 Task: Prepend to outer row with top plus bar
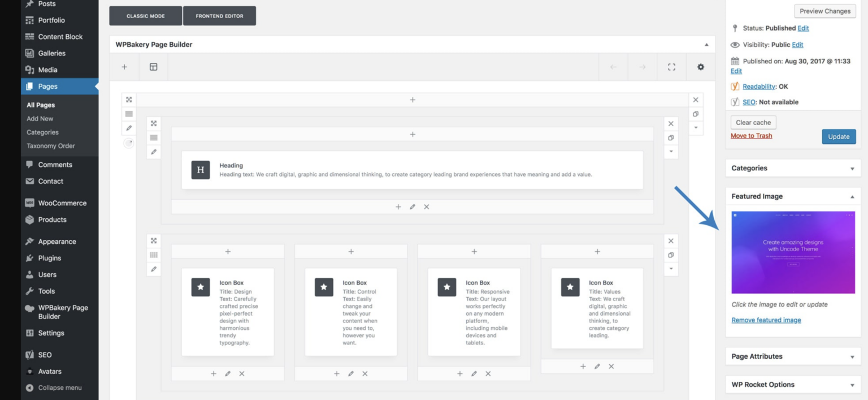pos(413,100)
